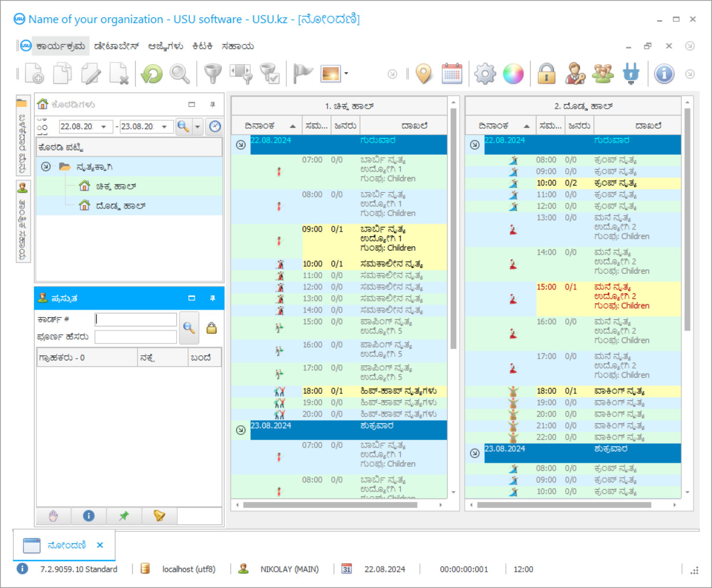Open the ಸಹಾಯ menu

click(238, 46)
